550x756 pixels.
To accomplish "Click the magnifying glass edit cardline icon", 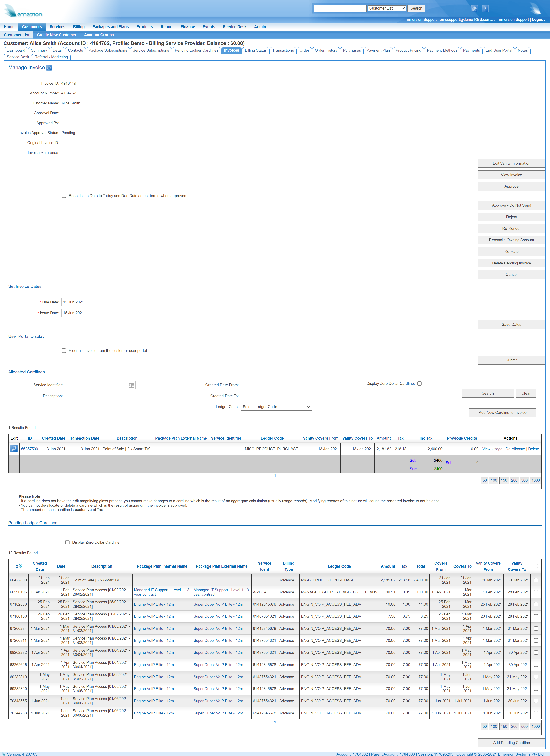I will point(14,449).
